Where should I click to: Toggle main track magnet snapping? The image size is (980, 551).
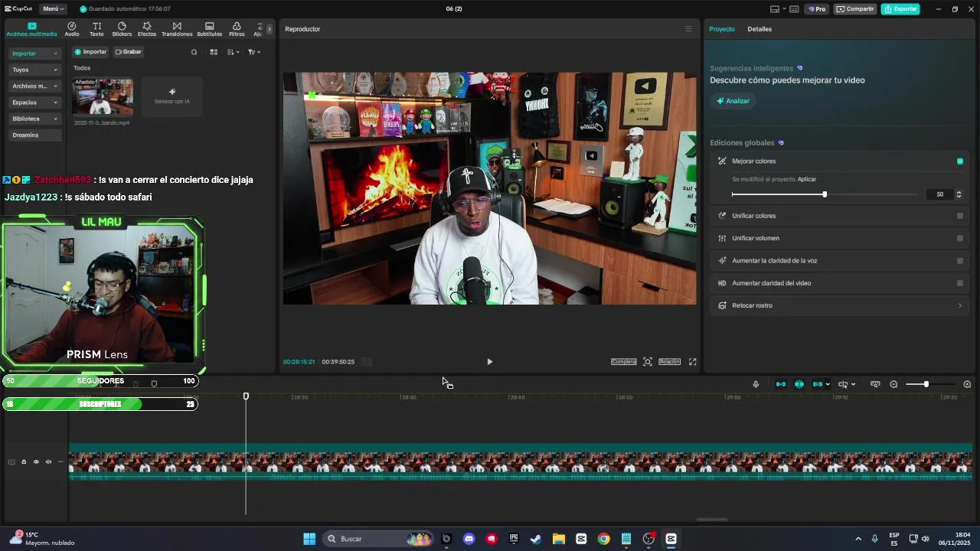pyautogui.click(x=781, y=384)
